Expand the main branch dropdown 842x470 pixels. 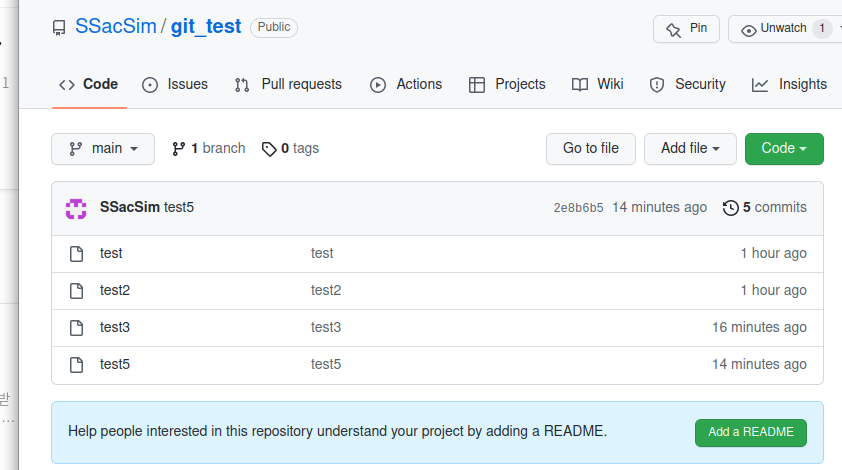103,148
